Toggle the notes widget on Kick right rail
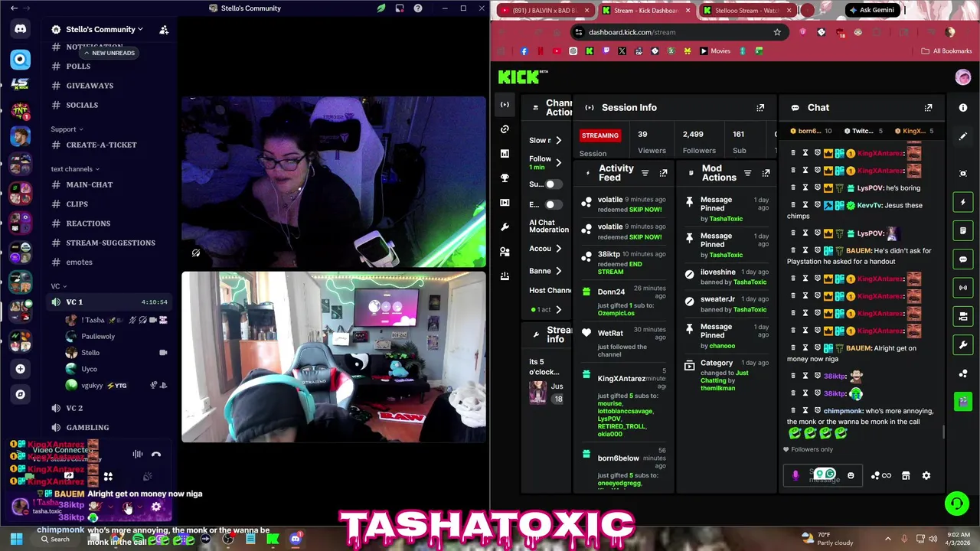Viewport: 980px width, 551px height. (x=963, y=230)
